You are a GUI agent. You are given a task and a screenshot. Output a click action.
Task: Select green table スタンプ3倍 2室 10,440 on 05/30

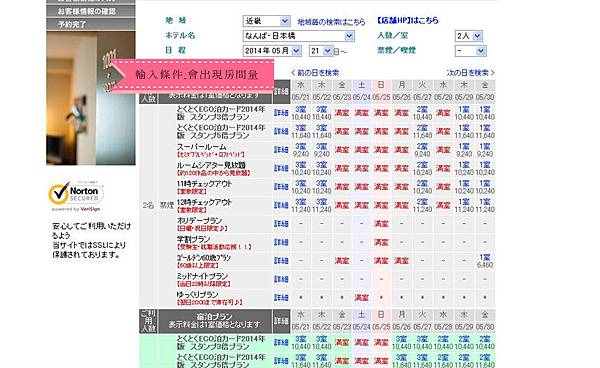(485, 342)
